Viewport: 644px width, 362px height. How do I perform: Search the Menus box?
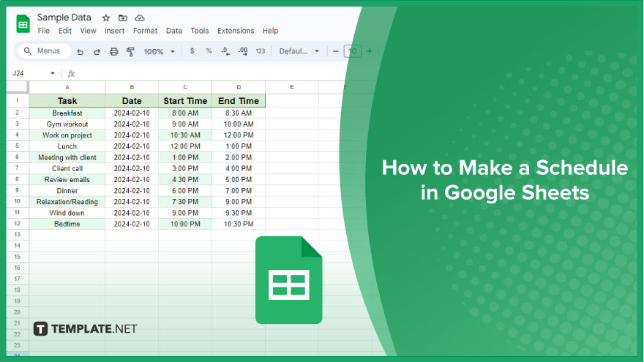[45, 51]
